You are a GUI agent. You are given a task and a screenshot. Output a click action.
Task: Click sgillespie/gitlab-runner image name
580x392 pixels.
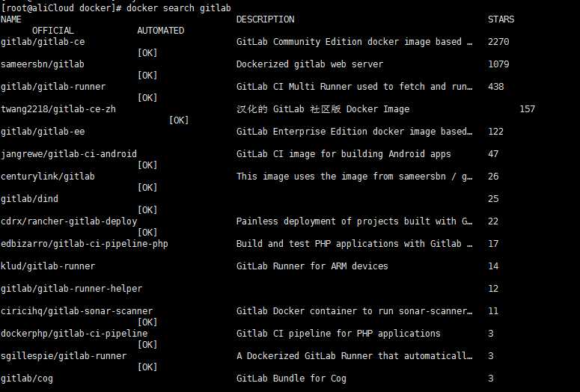pyautogui.click(x=64, y=356)
